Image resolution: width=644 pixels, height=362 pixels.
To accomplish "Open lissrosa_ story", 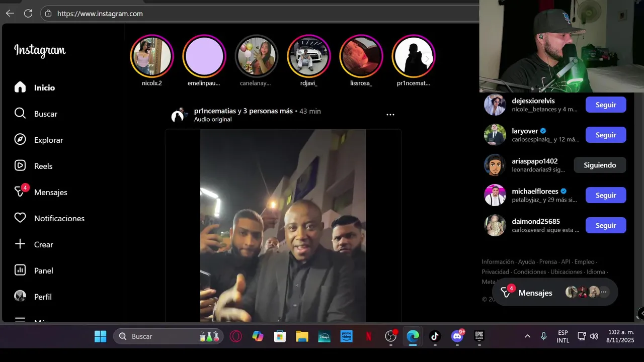I will pyautogui.click(x=361, y=56).
